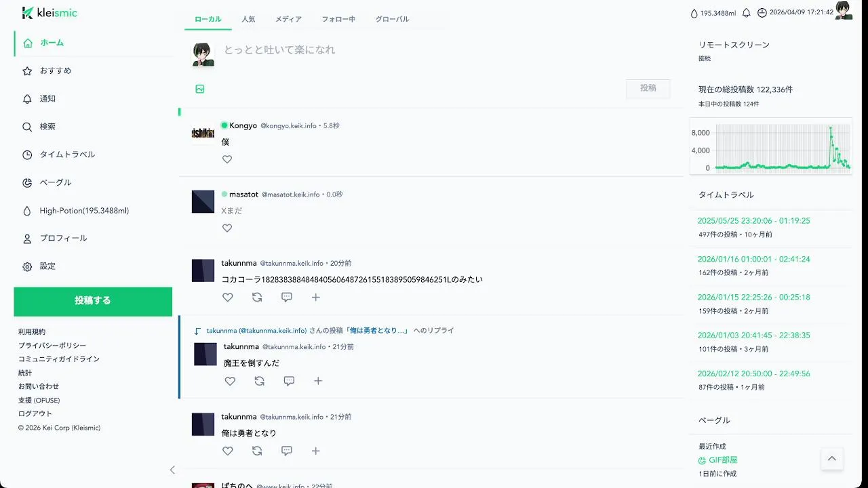Screen dimensions: 868x488
Task: Jump back to top with arrow button
Action: [x=832, y=458]
